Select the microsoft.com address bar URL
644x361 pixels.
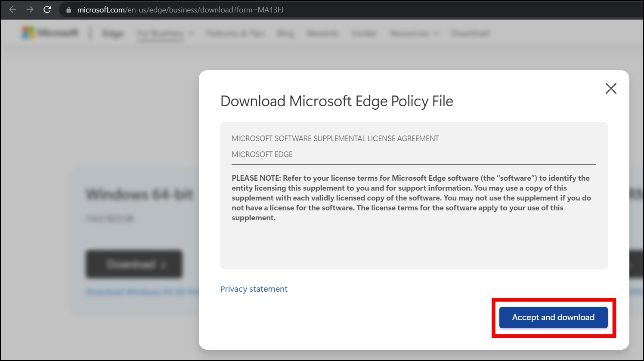tap(180, 9)
